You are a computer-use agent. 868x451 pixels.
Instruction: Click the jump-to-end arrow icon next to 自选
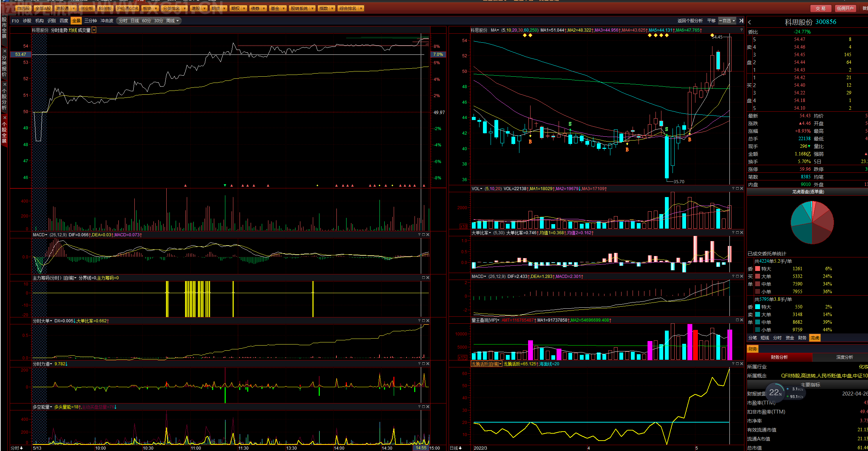(x=741, y=21)
